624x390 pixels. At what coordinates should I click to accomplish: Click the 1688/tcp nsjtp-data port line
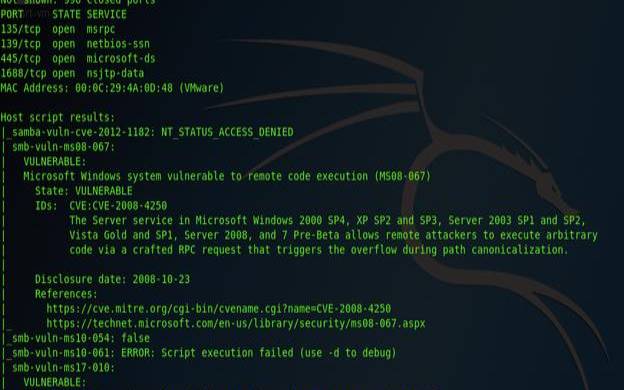coord(72,74)
